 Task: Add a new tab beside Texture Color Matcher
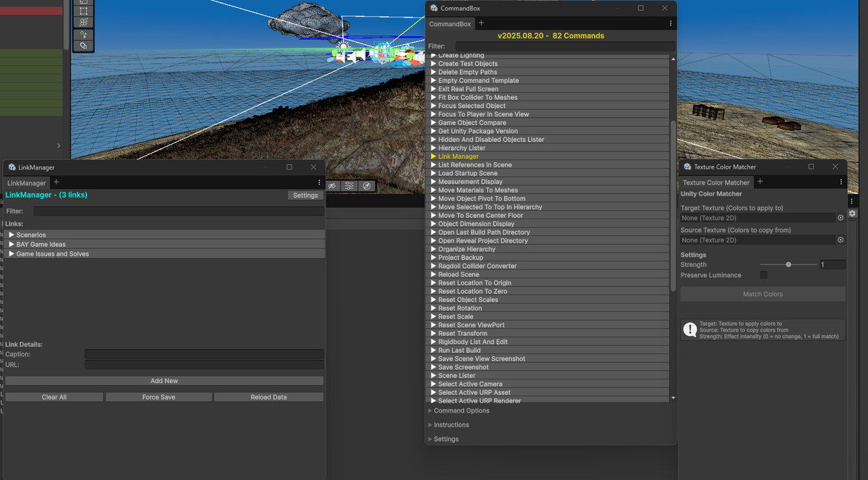(x=759, y=182)
